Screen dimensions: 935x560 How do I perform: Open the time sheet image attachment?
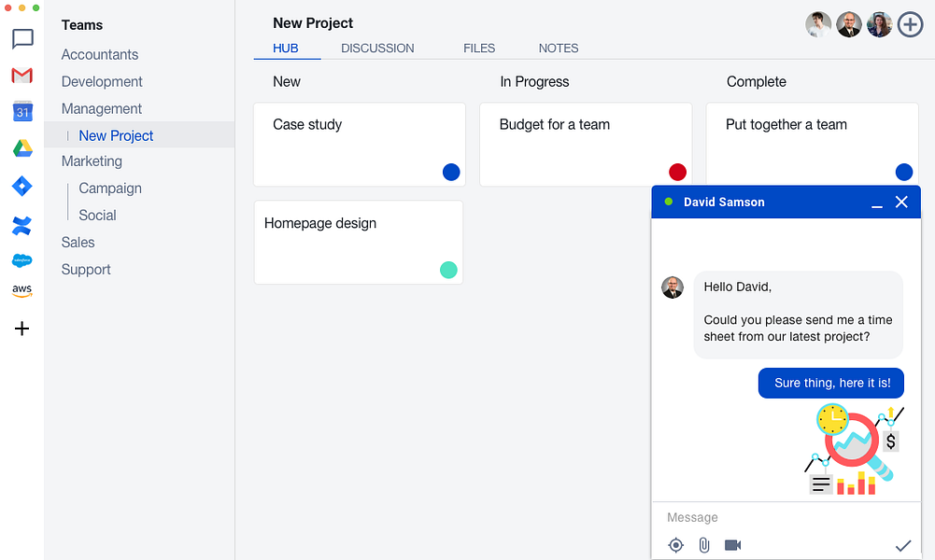(855, 450)
